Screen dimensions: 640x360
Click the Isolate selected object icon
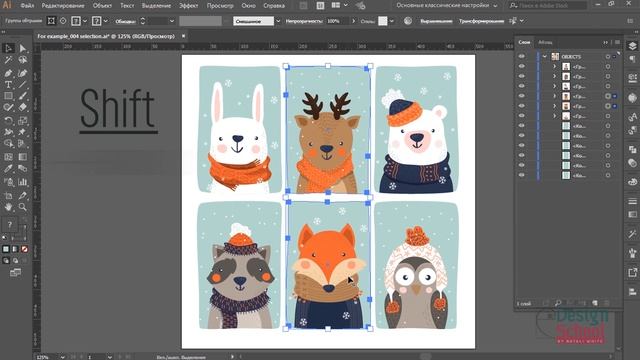[x=51, y=21]
